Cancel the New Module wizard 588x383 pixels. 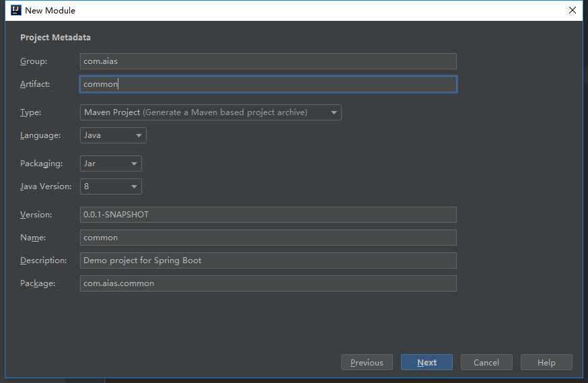point(486,362)
